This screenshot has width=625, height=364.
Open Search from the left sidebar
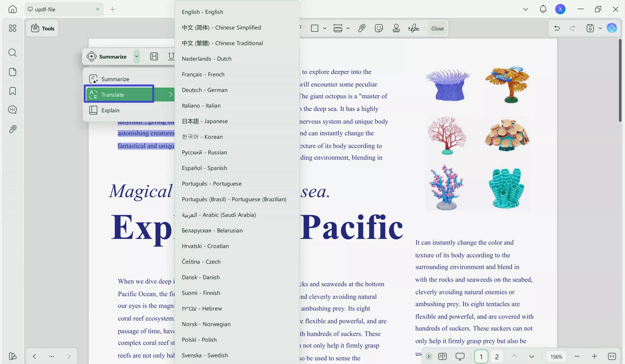tap(12, 52)
